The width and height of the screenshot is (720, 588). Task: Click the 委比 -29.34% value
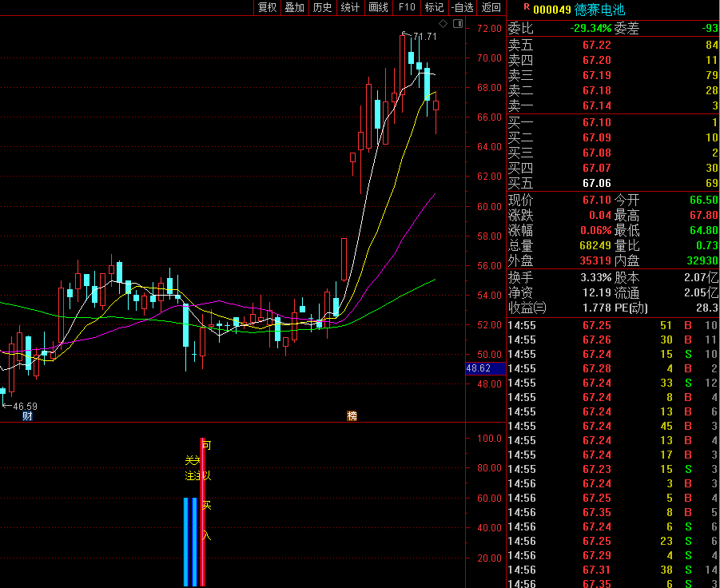click(591, 29)
